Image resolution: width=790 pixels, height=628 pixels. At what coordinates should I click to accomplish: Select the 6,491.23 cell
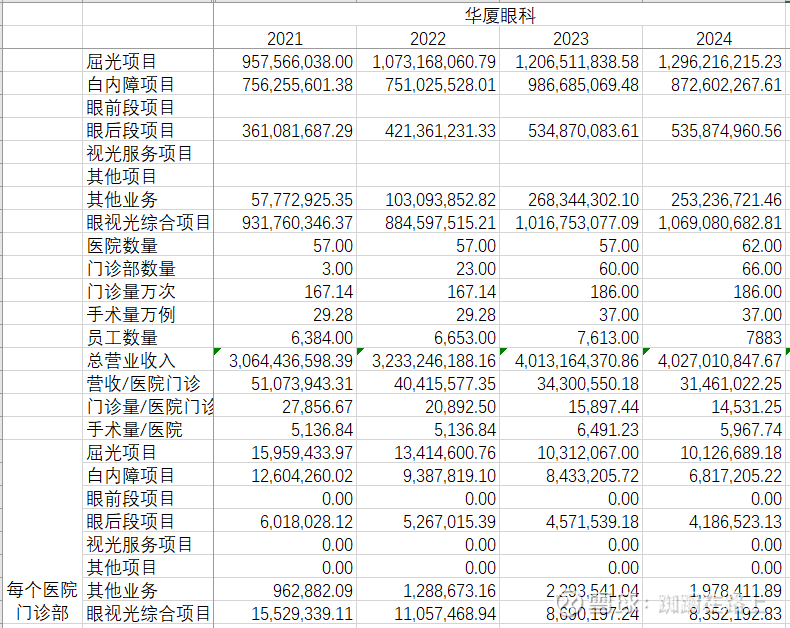pos(571,429)
